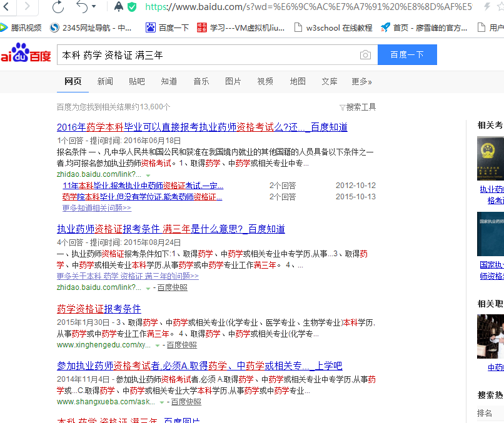Switch to the 贴吧 tab

tap(136, 82)
